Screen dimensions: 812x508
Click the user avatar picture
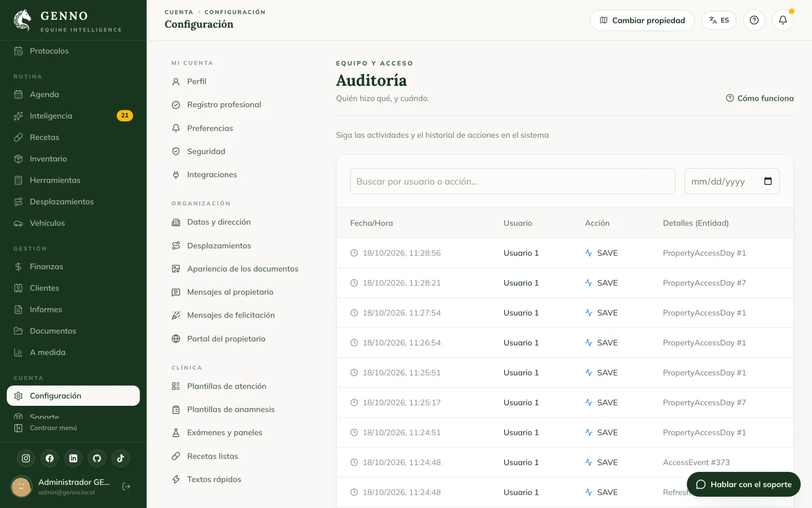tap(21, 487)
